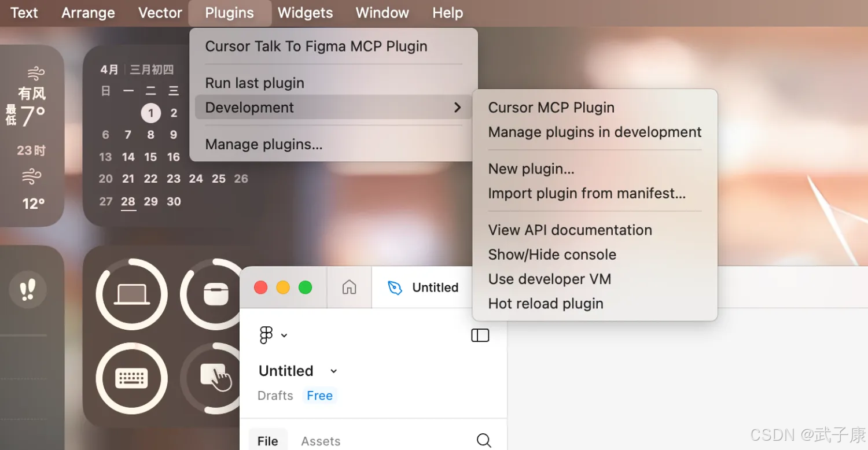Click the laptop battery ring widget

click(x=132, y=294)
